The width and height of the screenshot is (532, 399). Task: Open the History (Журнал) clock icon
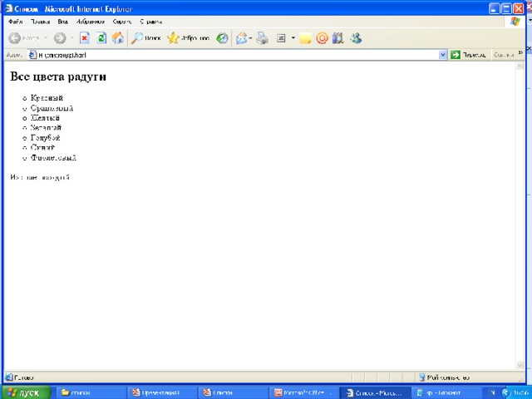point(222,38)
